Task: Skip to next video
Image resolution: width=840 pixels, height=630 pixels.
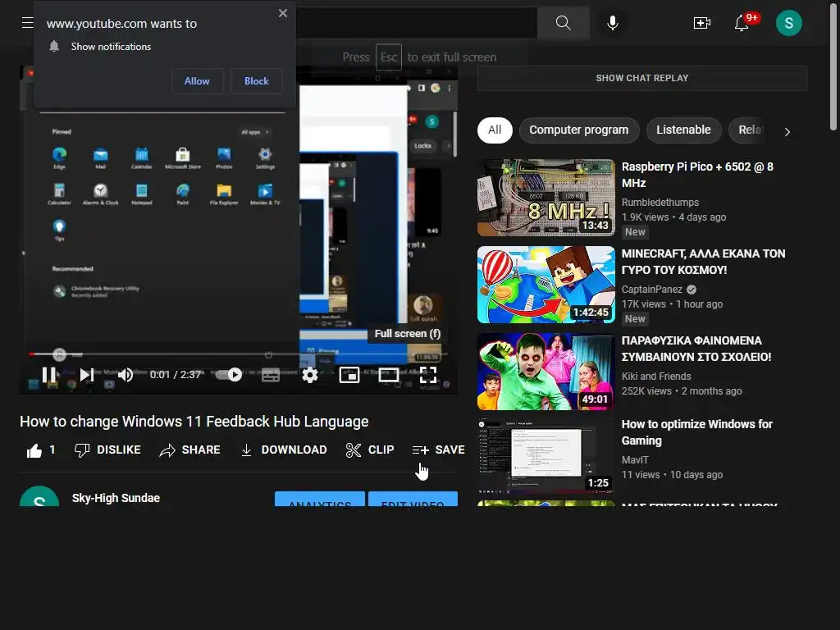Action: point(87,374)
